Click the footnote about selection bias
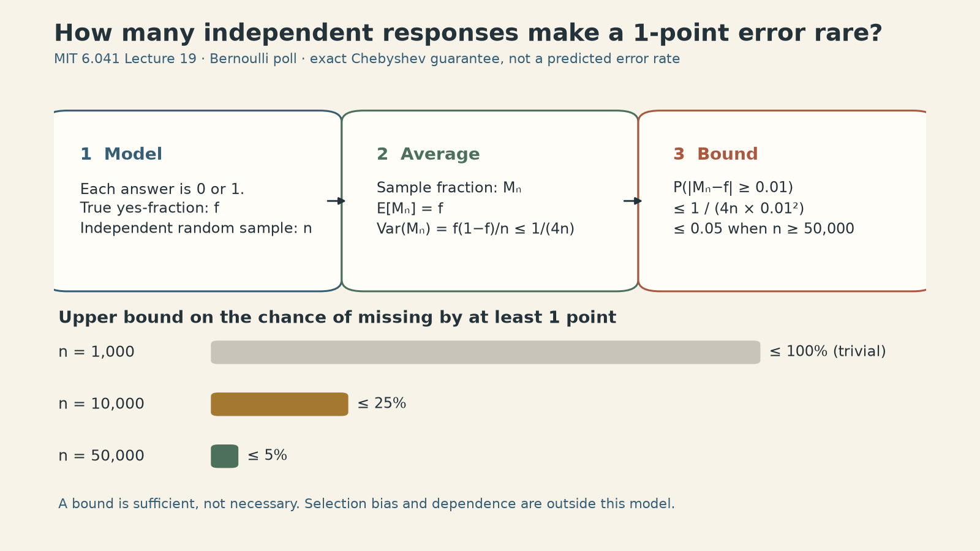Image resolution: width=980 pixels, height=551 pixels. coord(366,504)
